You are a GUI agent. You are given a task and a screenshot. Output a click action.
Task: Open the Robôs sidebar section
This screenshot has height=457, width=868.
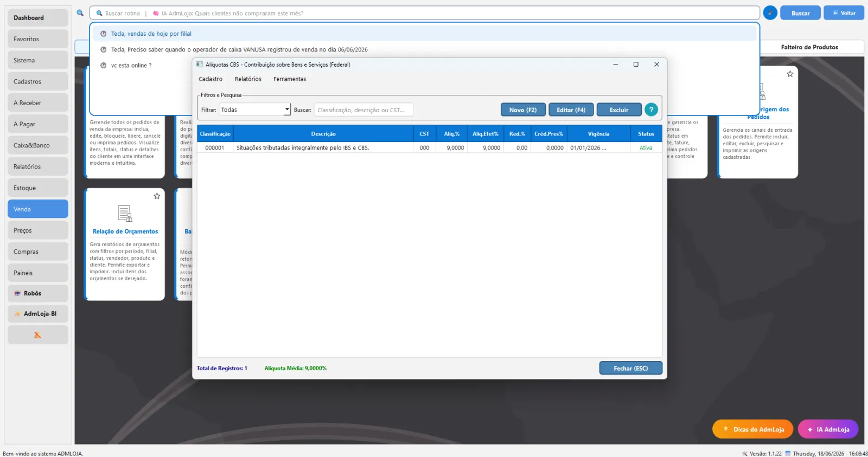(x=37, y=293)
